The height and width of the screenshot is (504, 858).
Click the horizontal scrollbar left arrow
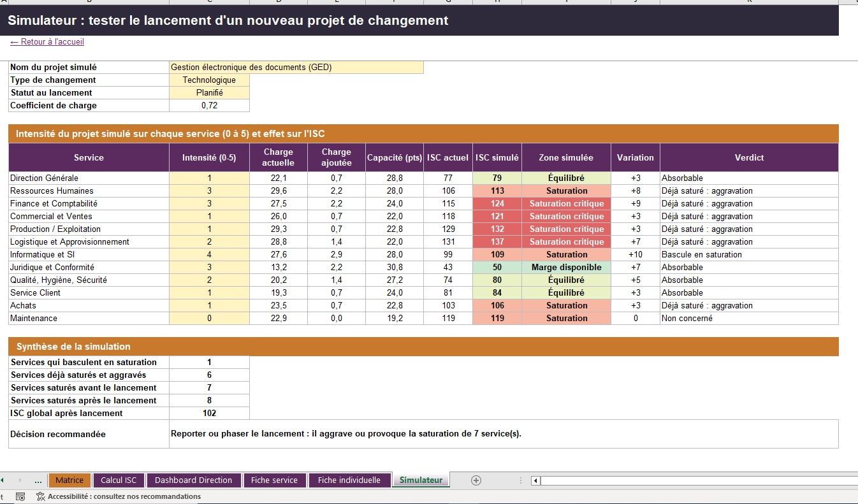click(535, 480)
